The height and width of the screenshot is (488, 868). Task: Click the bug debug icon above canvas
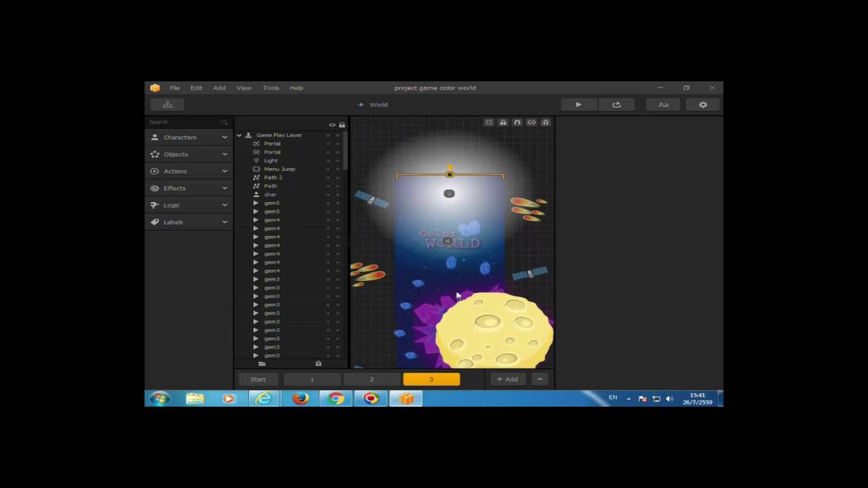[545, 123]
